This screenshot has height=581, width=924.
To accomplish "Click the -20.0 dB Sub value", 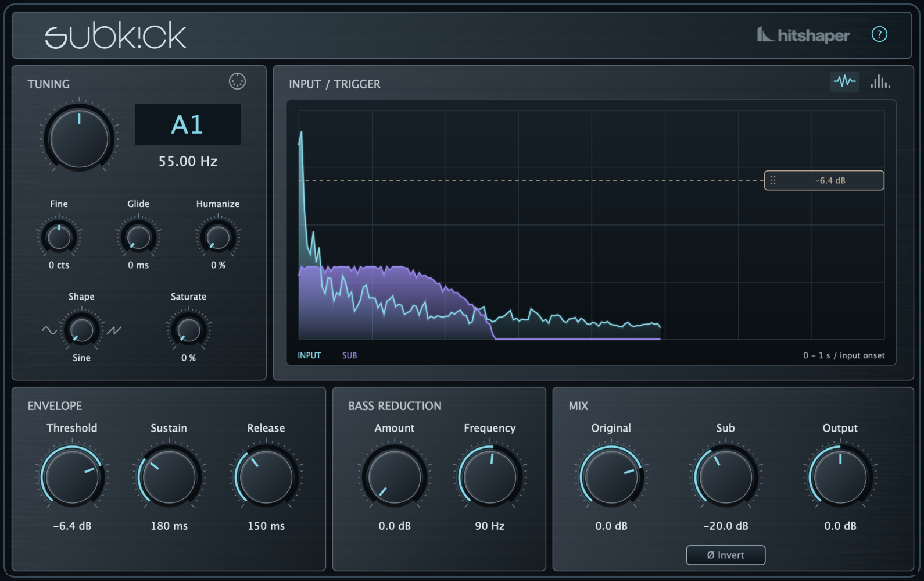I will pyautogui.click(x=726, y=526).
